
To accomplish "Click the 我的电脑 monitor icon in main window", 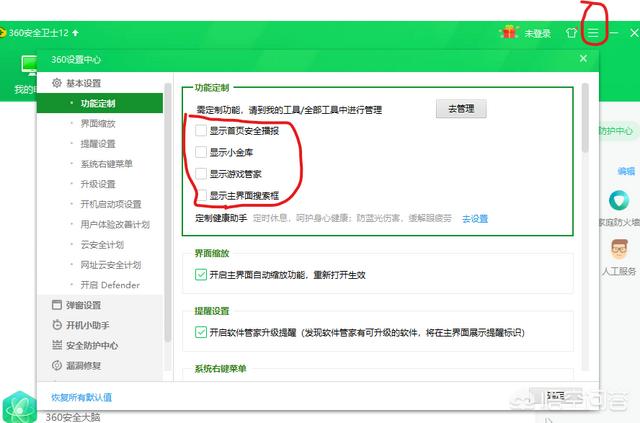I will click(29, 65).
